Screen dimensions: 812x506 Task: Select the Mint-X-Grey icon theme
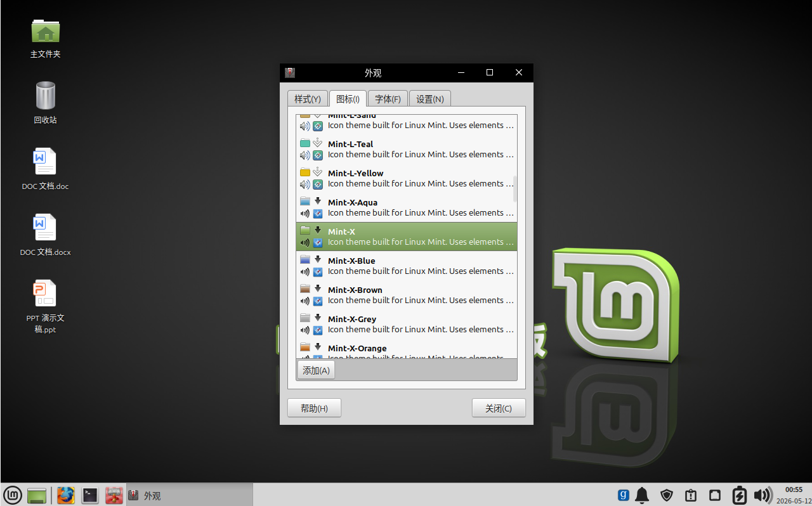coord(407,324)
